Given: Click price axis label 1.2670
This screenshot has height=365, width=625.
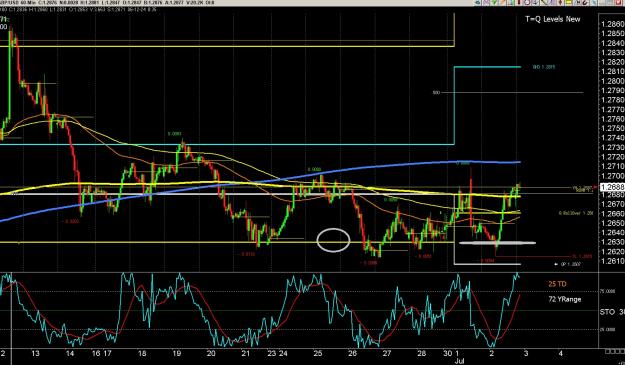Looking at the screenshot, I should click(x=612, y=204).
